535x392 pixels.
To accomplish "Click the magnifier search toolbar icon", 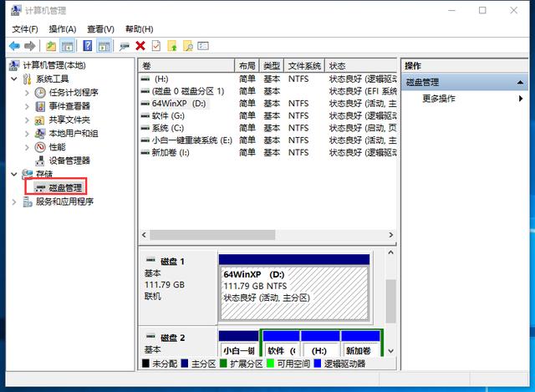I will pyautogui.click(x=187, y=46).
